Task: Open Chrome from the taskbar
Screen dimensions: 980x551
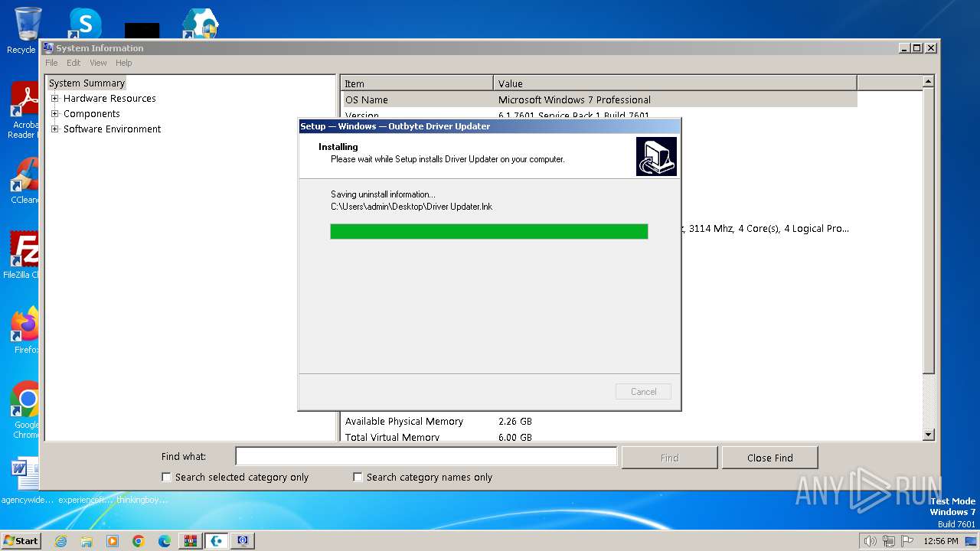Action: pos(139,541)
